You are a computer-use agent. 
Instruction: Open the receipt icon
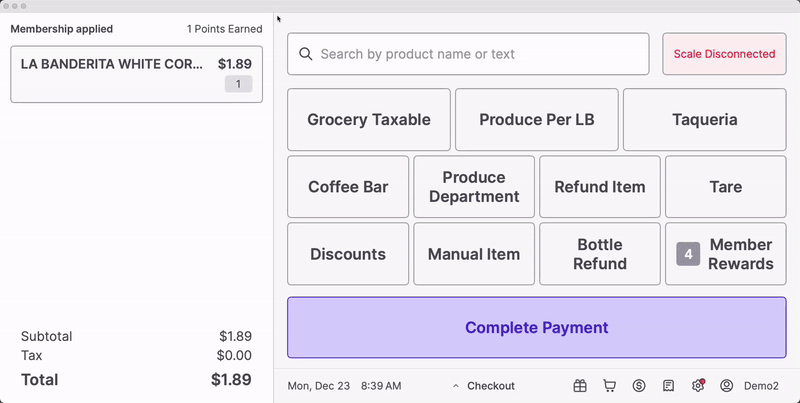(668, 386)
